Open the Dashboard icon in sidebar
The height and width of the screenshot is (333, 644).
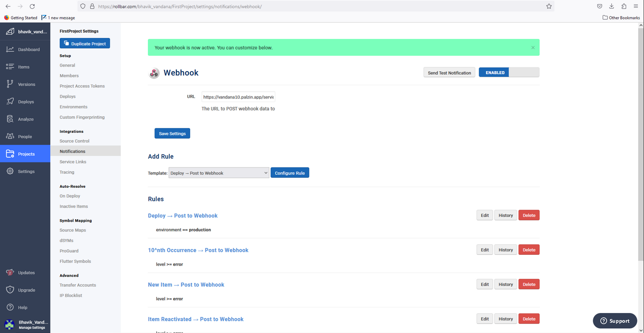click(x=10, y=50)
